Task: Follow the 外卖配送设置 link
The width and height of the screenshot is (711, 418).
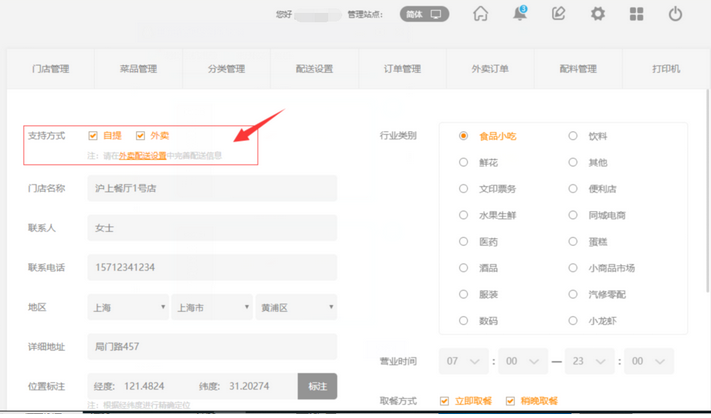Action: click(142, 156)
